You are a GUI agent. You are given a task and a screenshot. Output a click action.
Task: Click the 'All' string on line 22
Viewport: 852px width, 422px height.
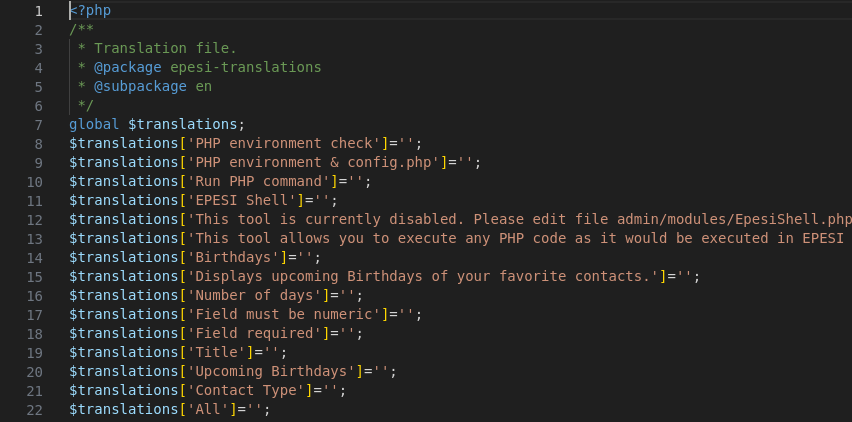coord(208,410)
